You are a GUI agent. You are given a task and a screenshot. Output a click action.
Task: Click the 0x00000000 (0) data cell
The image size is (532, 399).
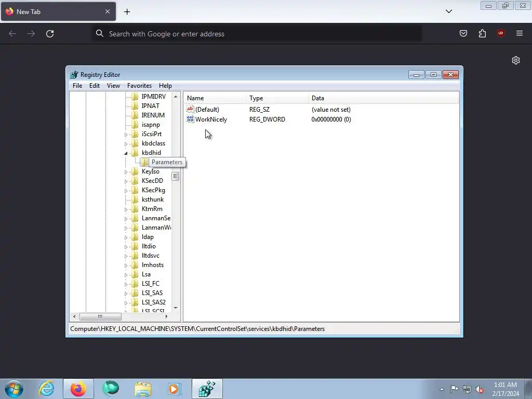click(331, 119)
